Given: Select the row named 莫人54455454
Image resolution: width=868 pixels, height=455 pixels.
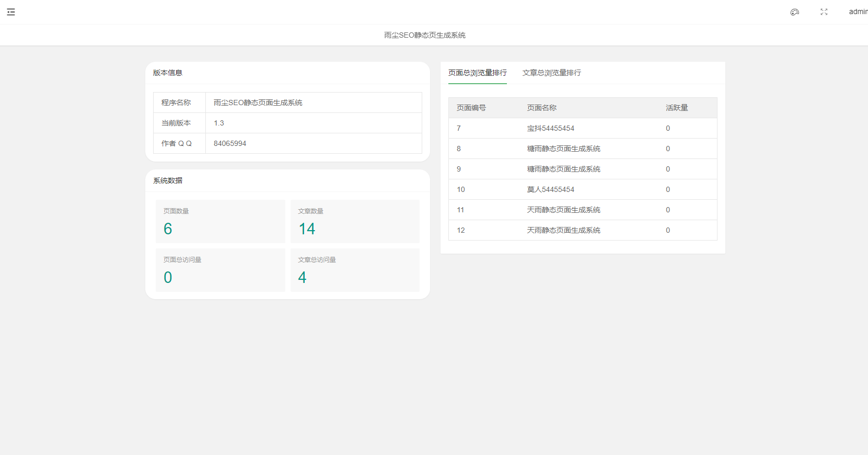Looking at the screenshot, I should 550,189.
